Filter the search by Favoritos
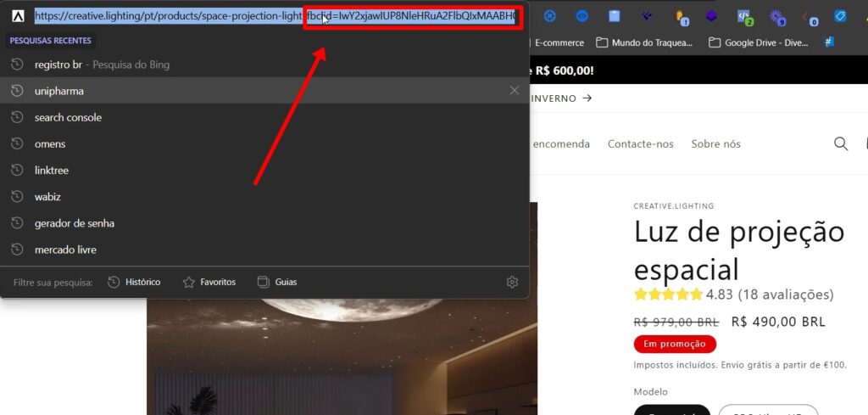This screenshot has width=868, height=415. [x=209, y=282]
